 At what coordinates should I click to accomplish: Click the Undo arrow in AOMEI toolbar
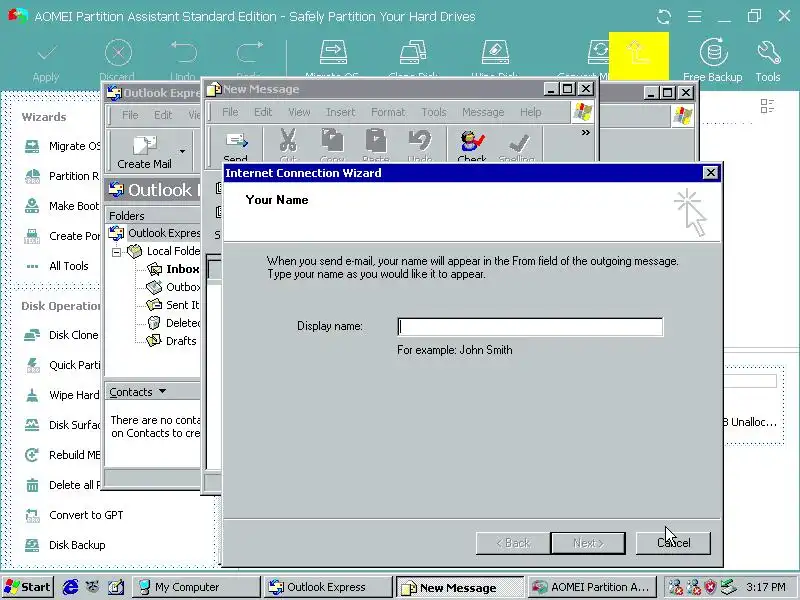(183, 53)
